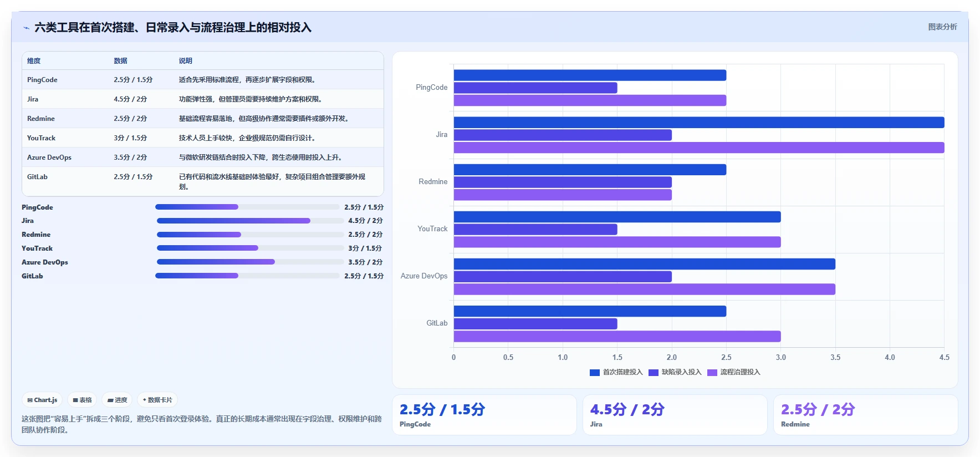Viewport: 980px width, 457px height.
Task: Click the chart title '六类工具在首次搭建…相对投入'
Action: click(173, 27)
